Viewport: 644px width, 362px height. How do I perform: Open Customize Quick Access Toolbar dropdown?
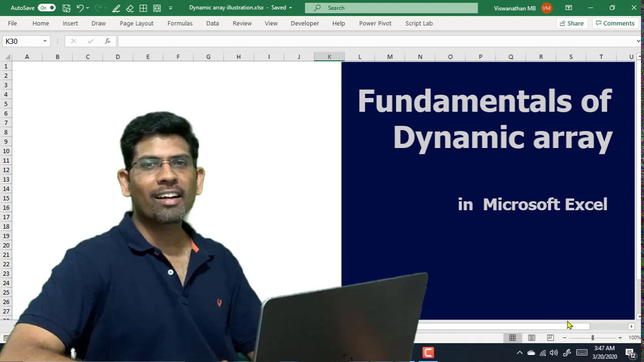(x=171, y=8)
